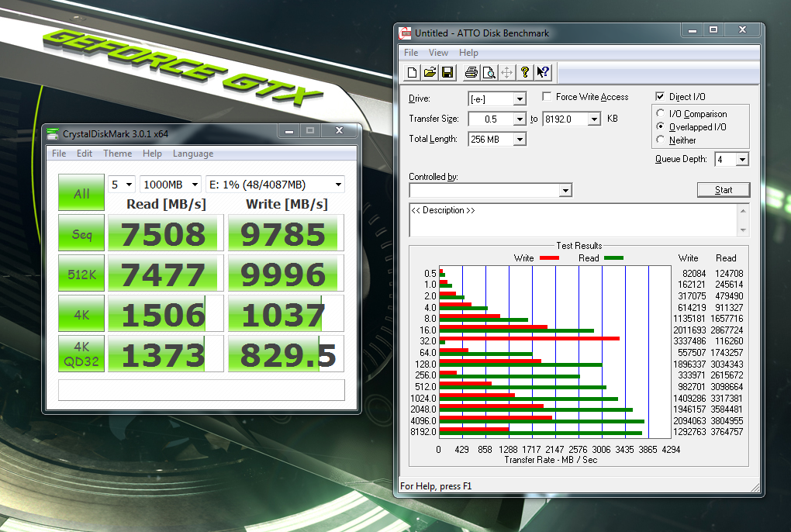The height and width of the screenshot is (532, 791).
Task: Click the 512K write result 9996
Action: coord(286,273)
